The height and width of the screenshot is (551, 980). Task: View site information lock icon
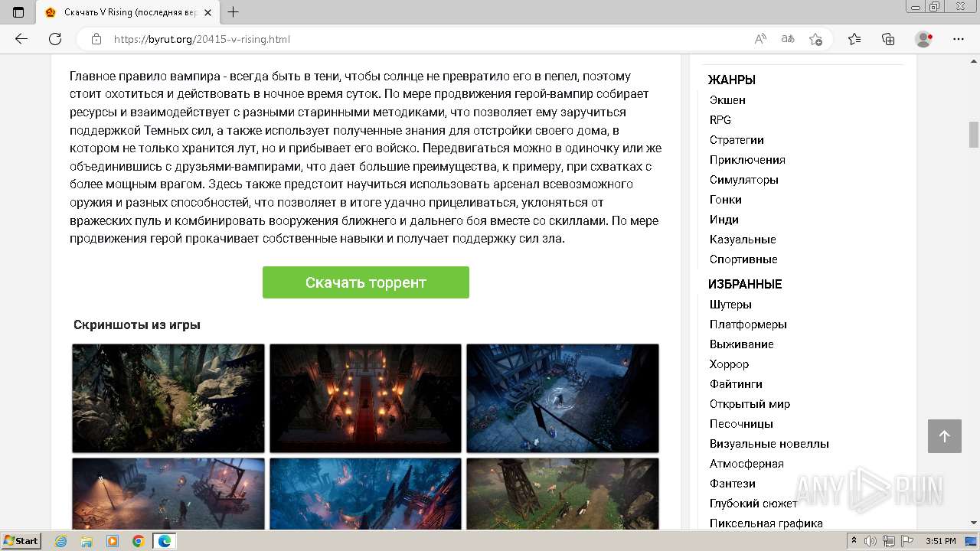point(96,39)
